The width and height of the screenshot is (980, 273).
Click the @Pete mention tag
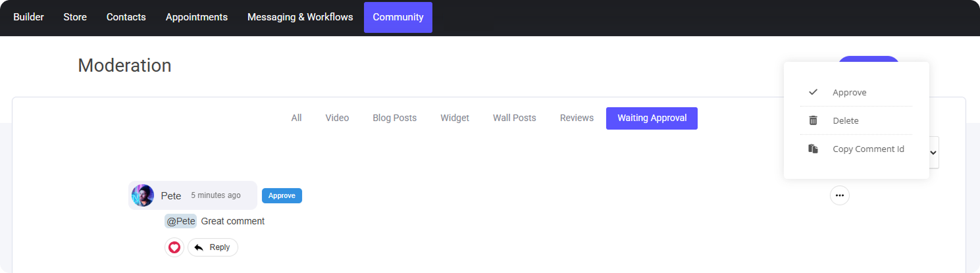(180, 221)
